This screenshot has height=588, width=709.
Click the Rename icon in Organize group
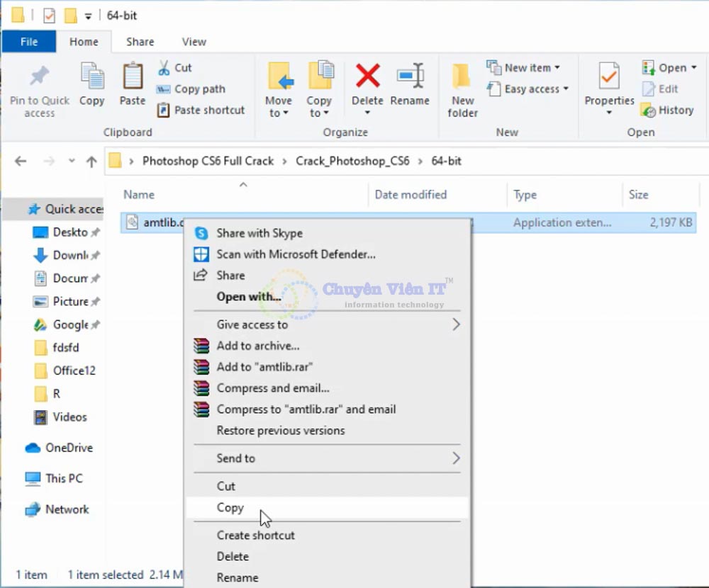[x=410, y=76]
